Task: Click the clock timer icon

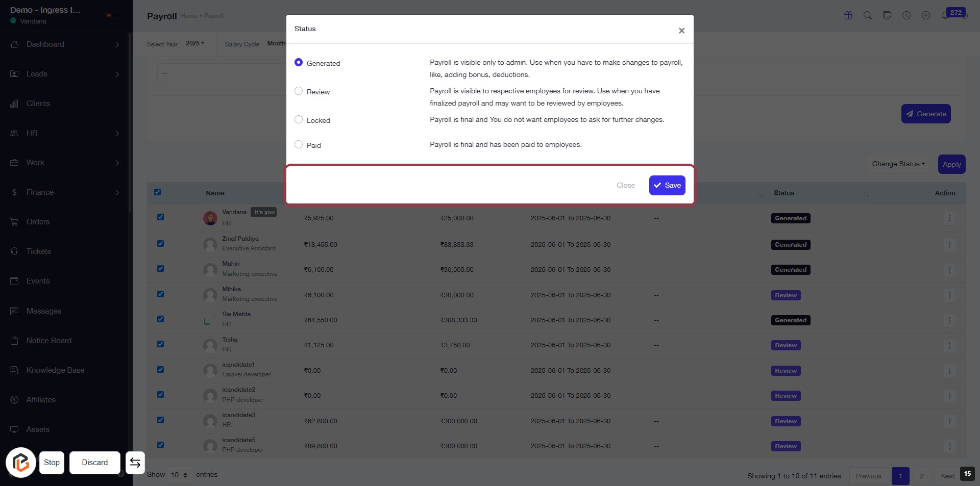Action: coord(906,15)
